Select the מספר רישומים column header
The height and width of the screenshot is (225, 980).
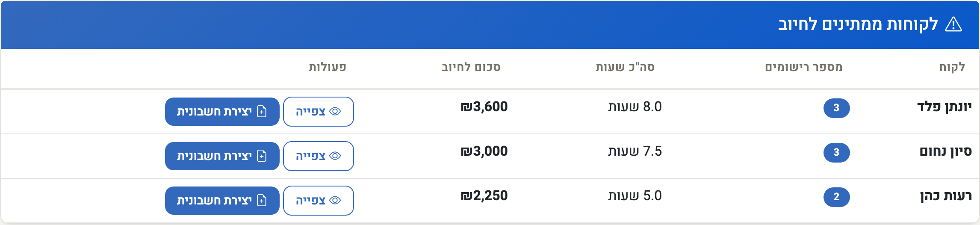point(804,67)
